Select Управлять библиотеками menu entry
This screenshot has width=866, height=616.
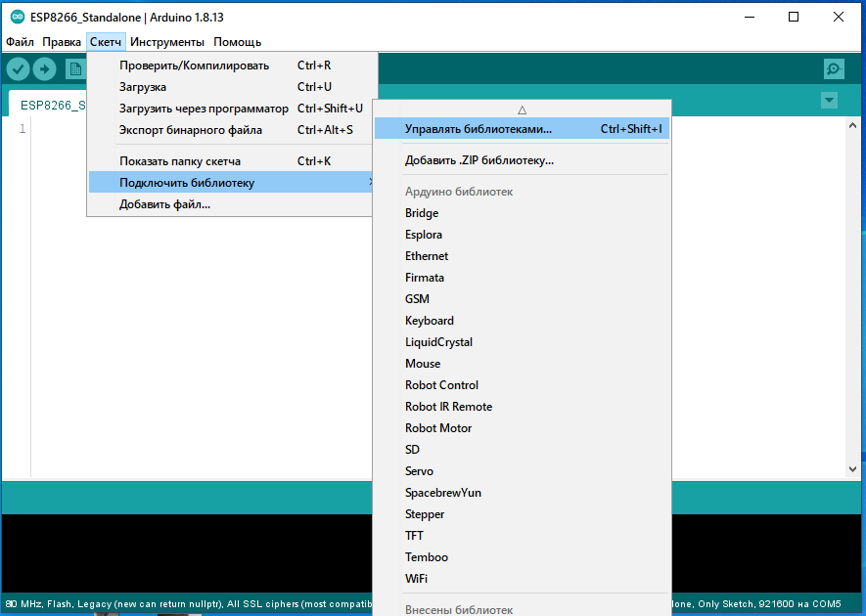coord(479,129)
